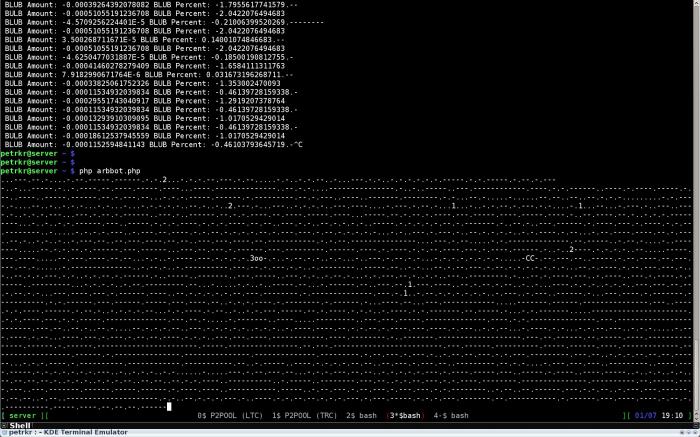
Task: Click the clock '19:10' in the status line
Action: (x=672, y=416)
